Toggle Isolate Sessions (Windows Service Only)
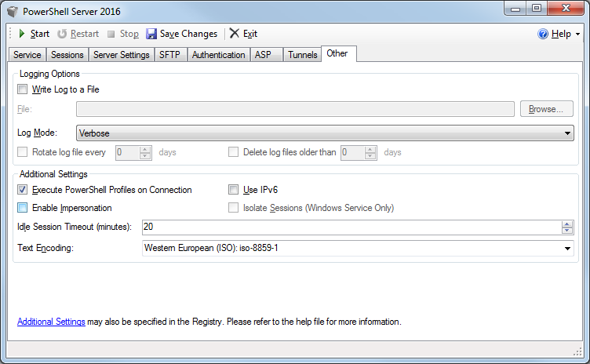590x364 pixels. [233, 208]
